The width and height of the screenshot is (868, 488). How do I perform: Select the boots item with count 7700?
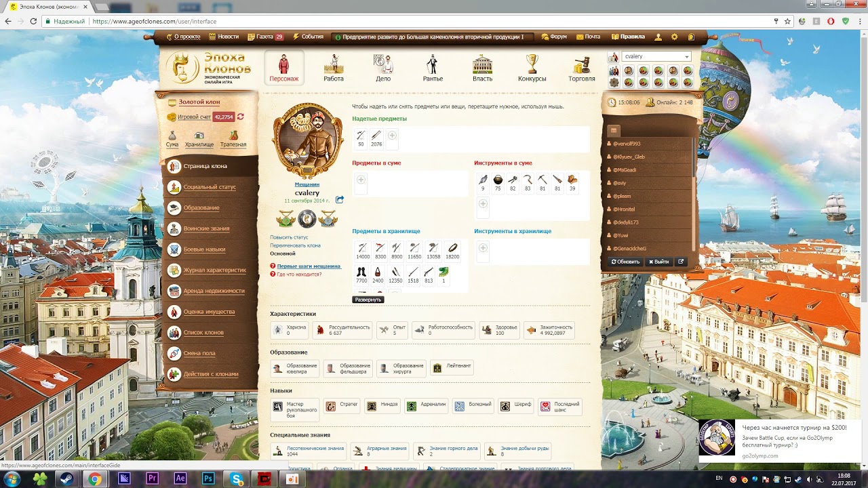point(361,274)
